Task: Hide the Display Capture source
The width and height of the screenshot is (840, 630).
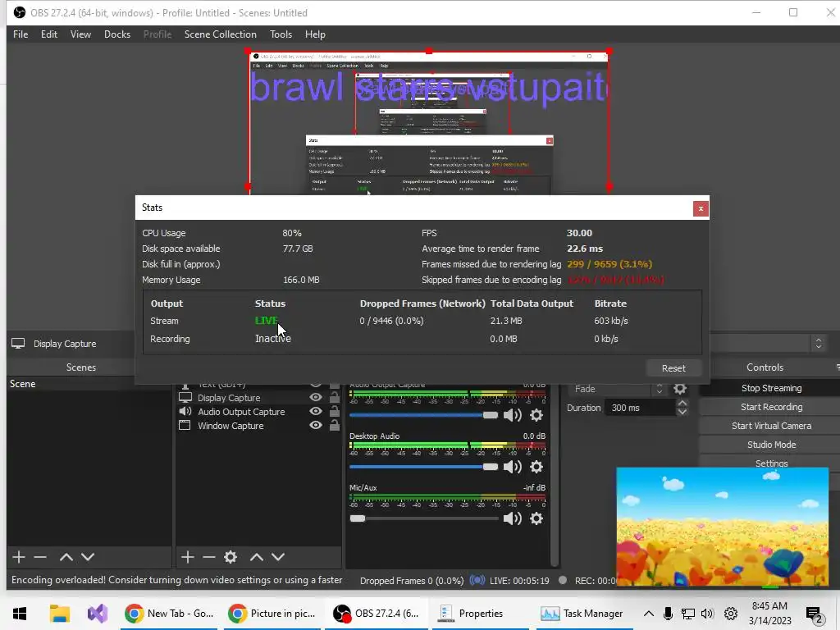Action: [x=316, y=398]
